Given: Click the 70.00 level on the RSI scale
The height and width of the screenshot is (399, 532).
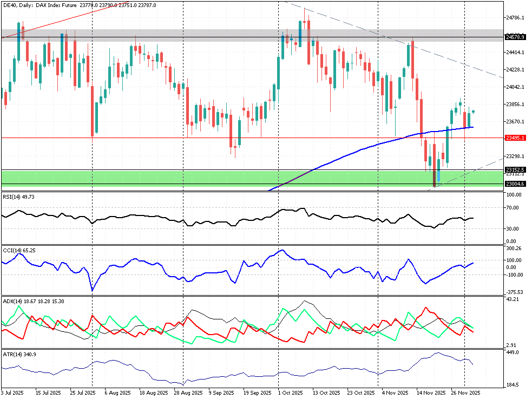Looking at the screenshot, I should coord(511,208).
